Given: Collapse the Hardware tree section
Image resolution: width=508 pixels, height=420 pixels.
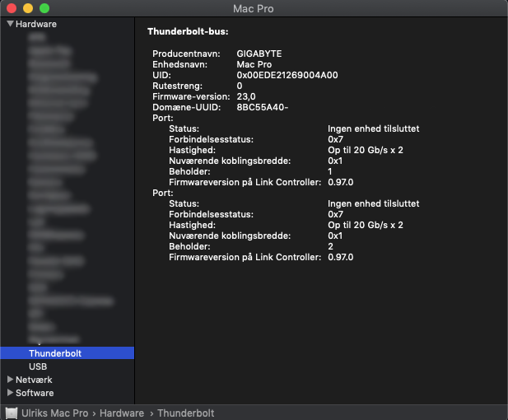Looking at the screenshot, I should pyautogui.click(x=10, y=24).
